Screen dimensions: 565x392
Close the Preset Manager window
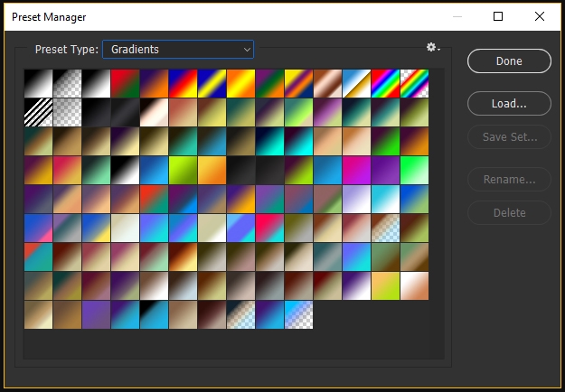(x=540, y=16)
